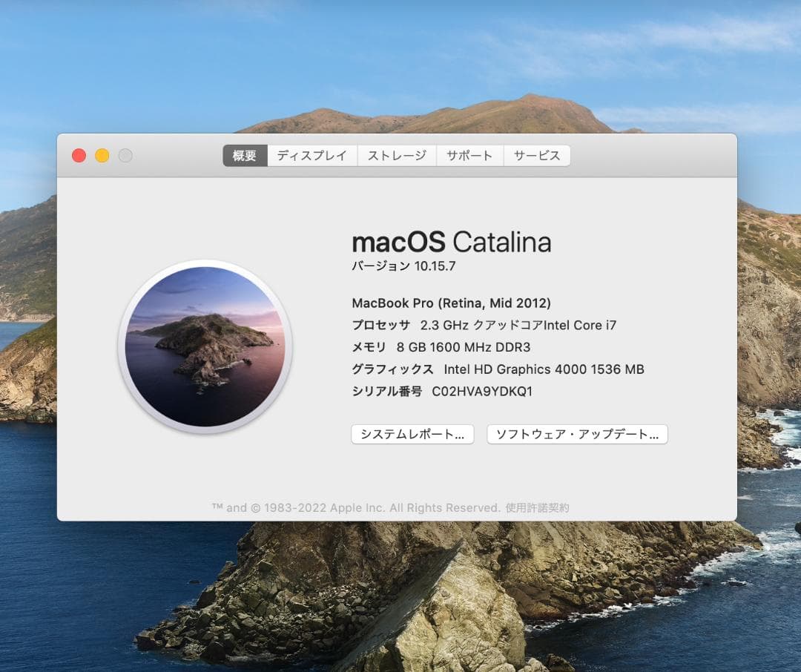Open the ストレージ tab
Screen dimensions: 801x672
pos(397,155)
